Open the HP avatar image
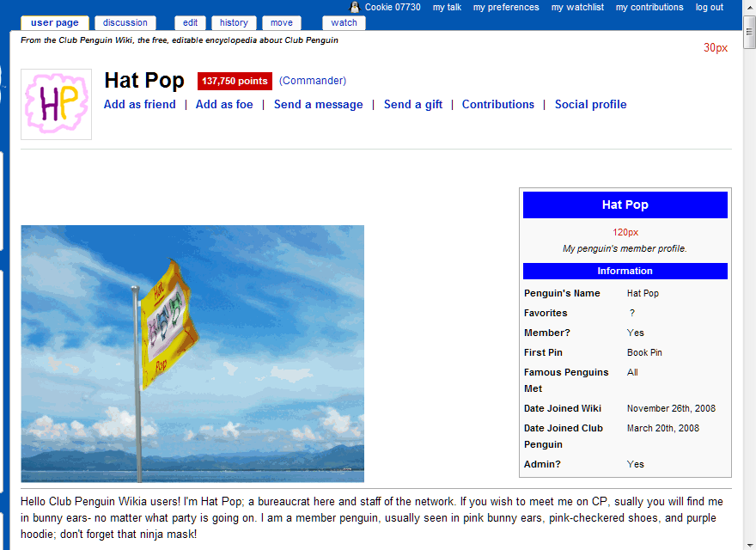 coord(57,104)
